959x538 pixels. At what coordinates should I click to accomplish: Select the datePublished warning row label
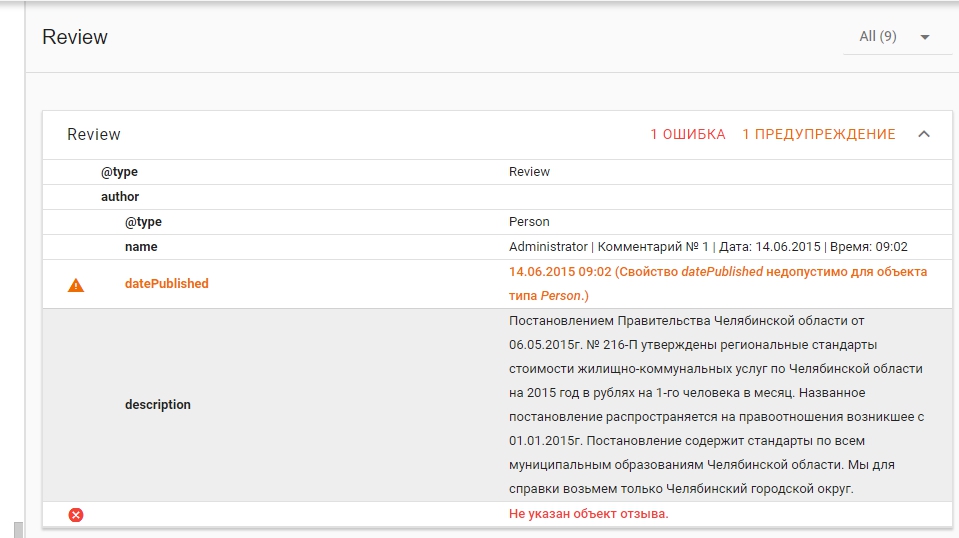(166, 284)
